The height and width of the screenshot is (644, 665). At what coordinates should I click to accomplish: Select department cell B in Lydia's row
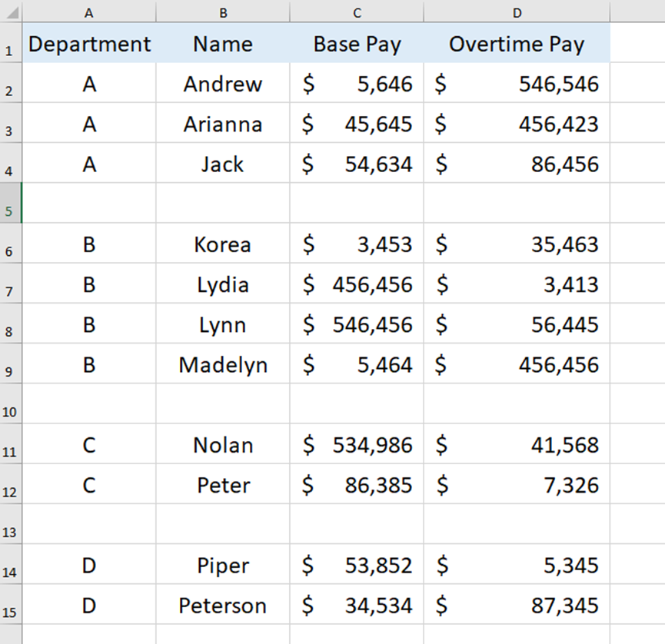[89, 284]
